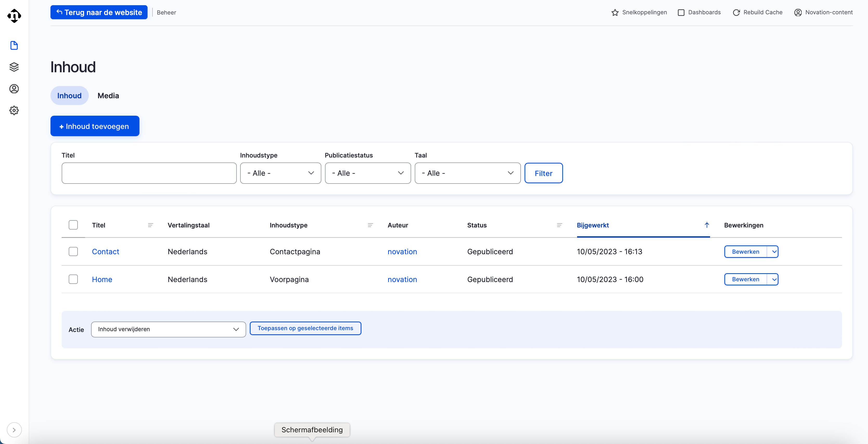Click the Snelkoppelingen star icon
Screen dimensions: 868x444
(x=615, y=12)
